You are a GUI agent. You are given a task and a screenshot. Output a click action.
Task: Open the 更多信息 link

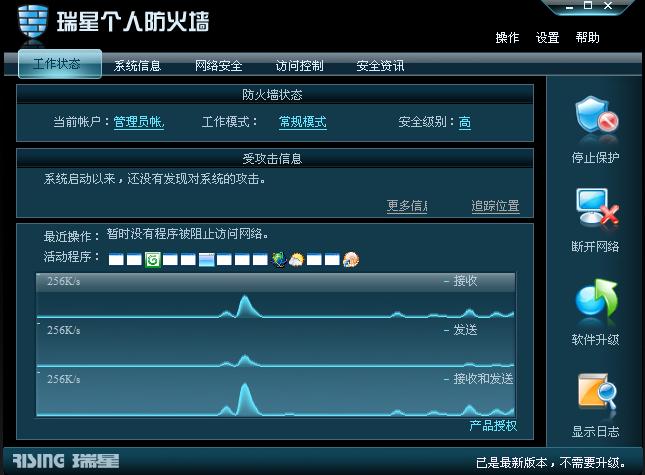tap(407, 206)
